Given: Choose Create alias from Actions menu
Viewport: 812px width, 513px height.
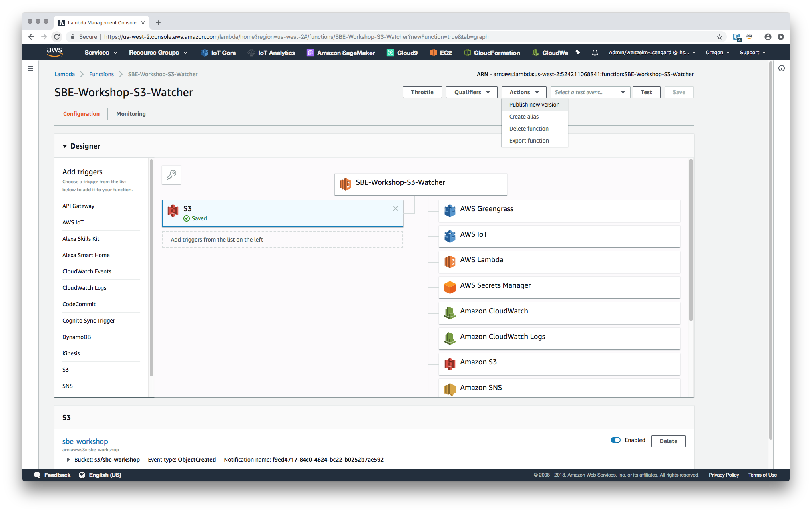Looking at the screenshot, I should [x=534, y=117].
